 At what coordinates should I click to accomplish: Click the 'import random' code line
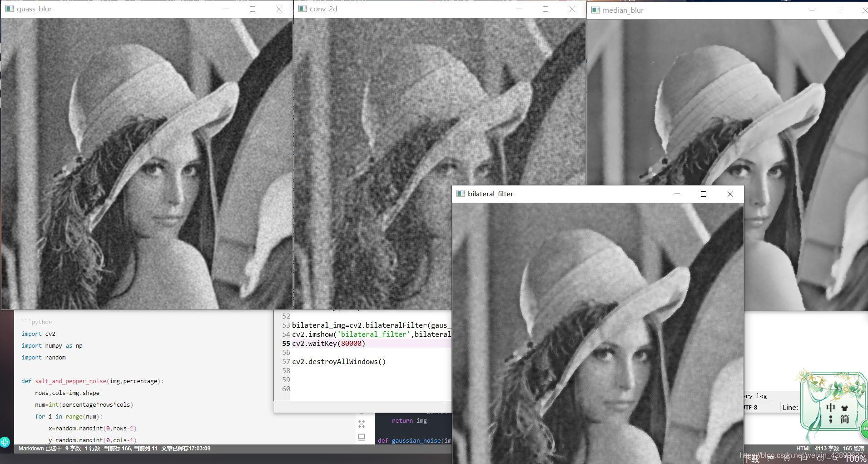[x=43, y=357]
